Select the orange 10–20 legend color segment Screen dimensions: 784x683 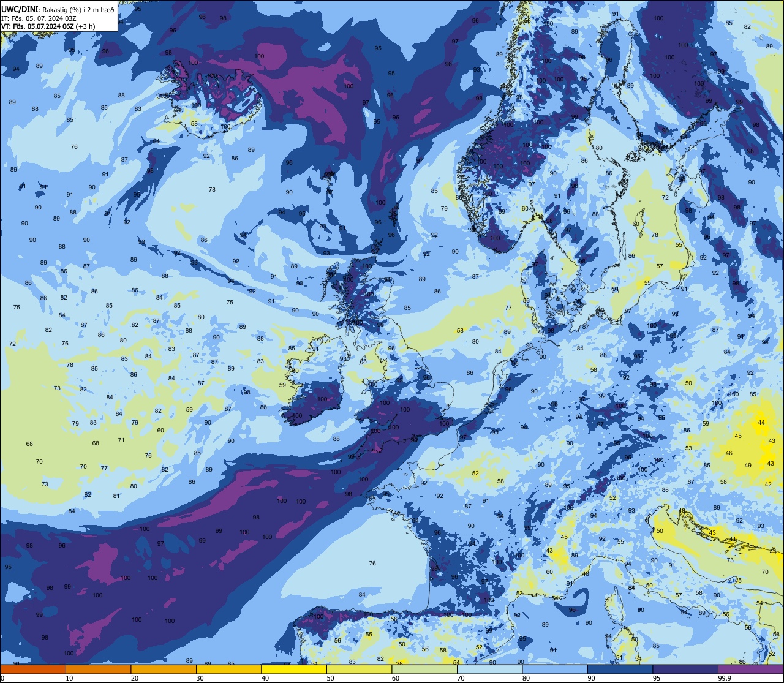coord(98,670)
